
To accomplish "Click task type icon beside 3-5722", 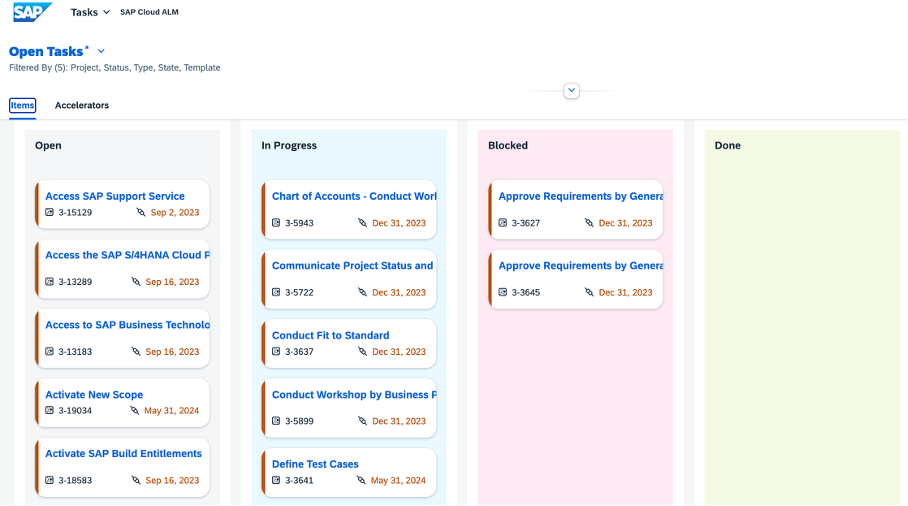I will point(276,292).
